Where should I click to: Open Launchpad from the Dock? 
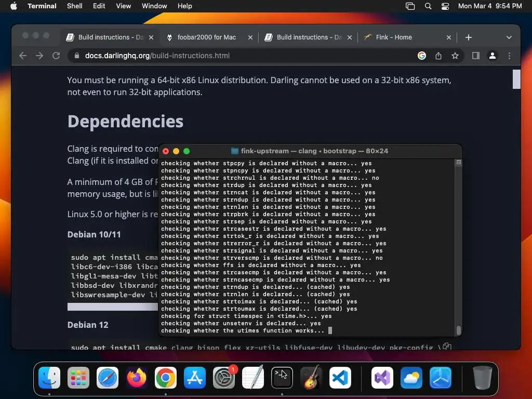point(78,378)
